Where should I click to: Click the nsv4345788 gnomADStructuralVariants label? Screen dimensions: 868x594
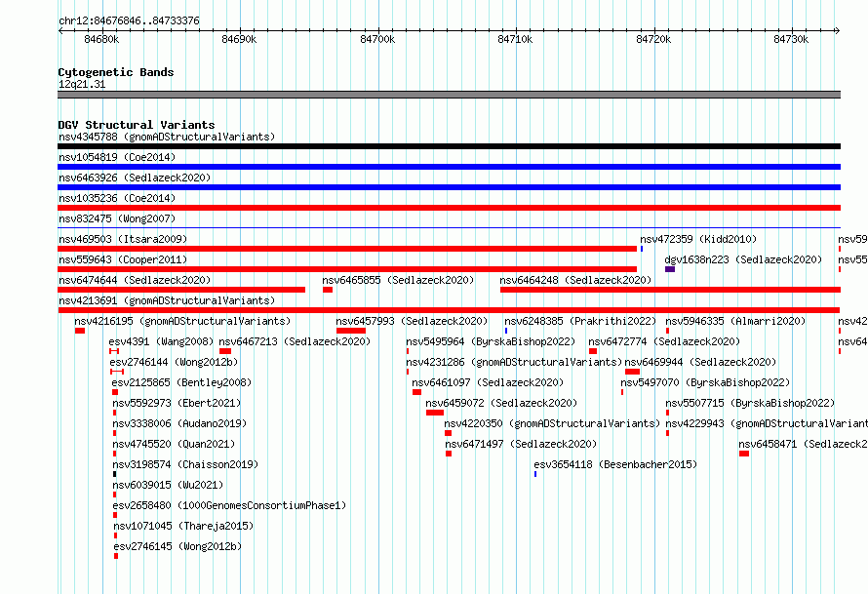167,137
